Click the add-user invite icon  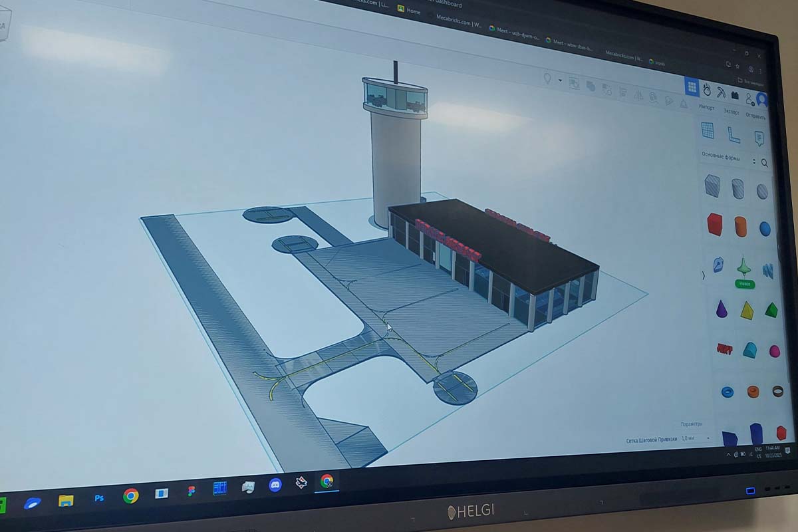(x=749, y=98)
